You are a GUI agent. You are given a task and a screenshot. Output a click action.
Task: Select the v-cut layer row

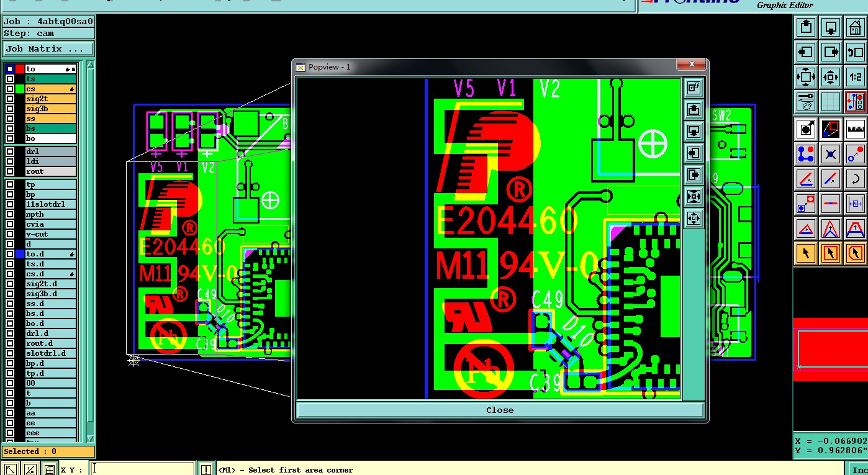pos(50,234)
